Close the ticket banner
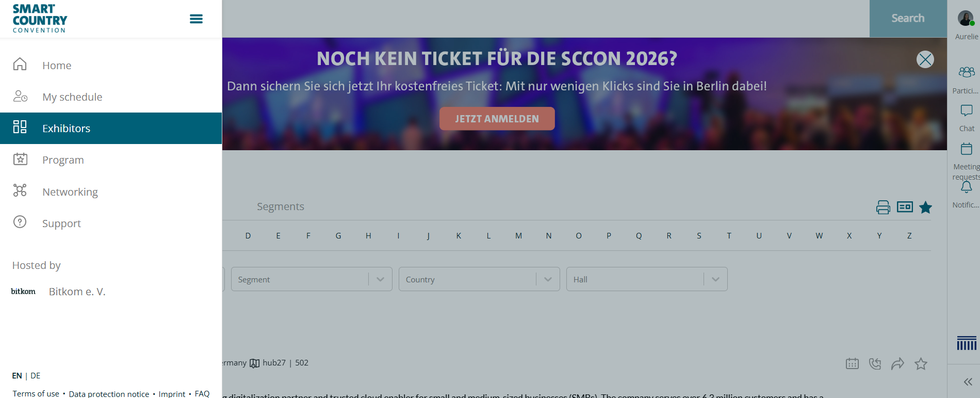This screenshot has height=398, width=980. click(925, 59)
